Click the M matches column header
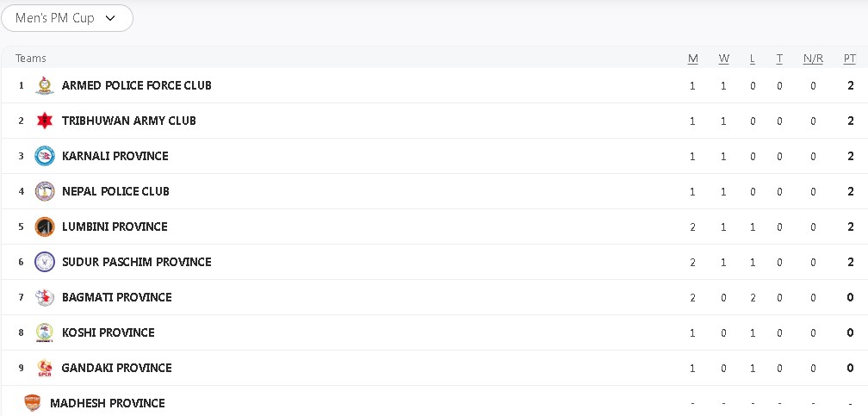This screenshot has height=416, width=868. 692,59
